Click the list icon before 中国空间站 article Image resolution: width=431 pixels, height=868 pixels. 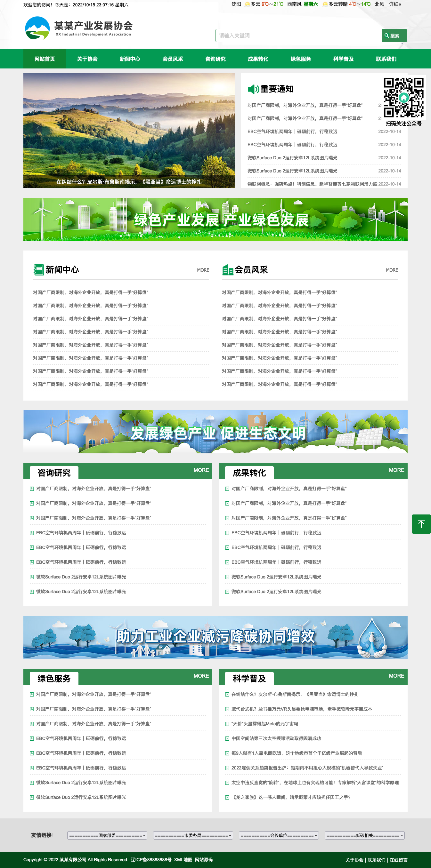coord(227,738)
